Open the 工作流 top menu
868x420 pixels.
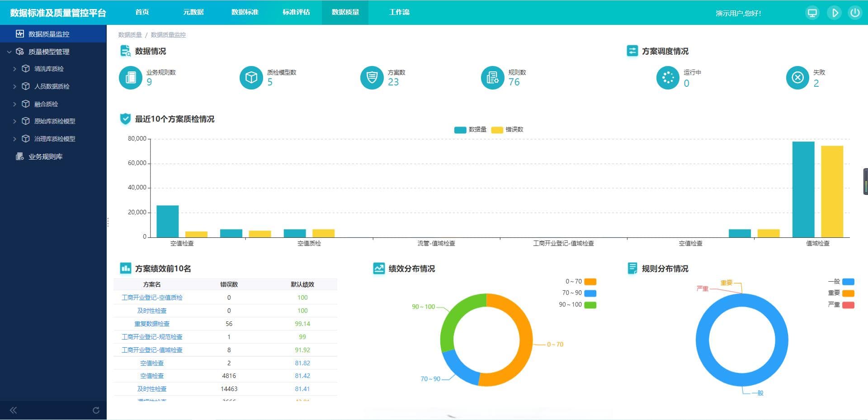coord(399,12)
